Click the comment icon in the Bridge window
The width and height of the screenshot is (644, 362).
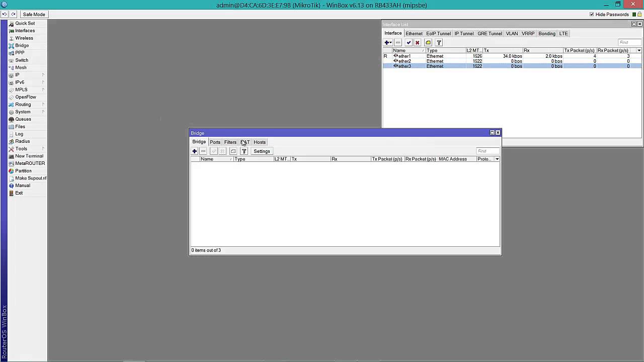point(233,151)
